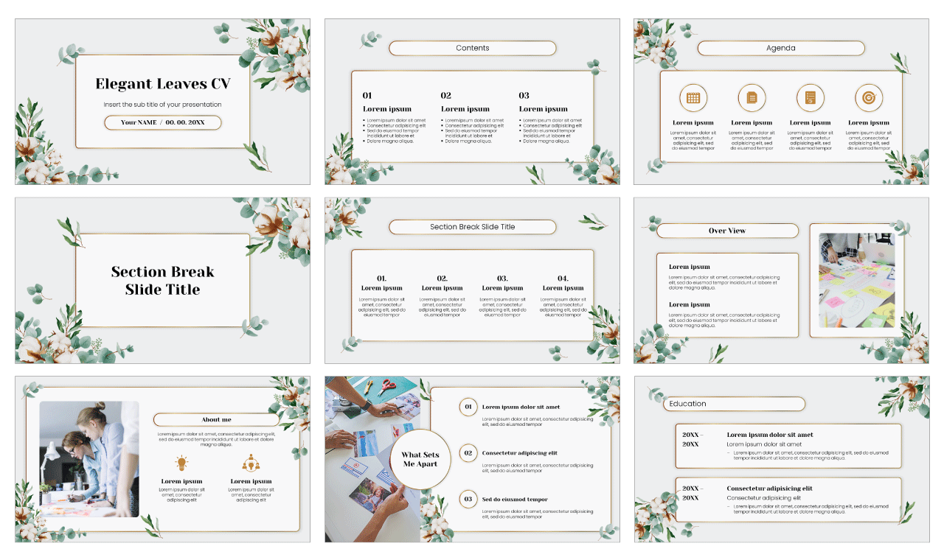Image resolution: width=944 pixels, height=560 pixels.
Task: Select the 02 circle in What Sets Me Apart slide
Action: click(468, 453)
